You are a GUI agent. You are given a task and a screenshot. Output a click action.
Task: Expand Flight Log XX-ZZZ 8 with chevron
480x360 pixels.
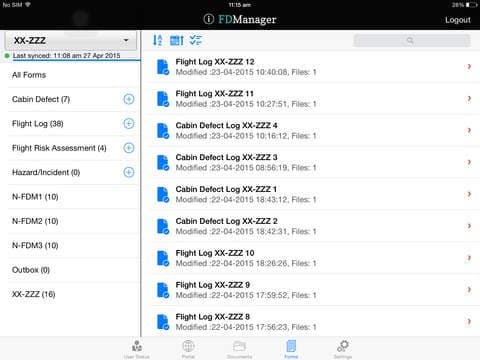(469, 321)
